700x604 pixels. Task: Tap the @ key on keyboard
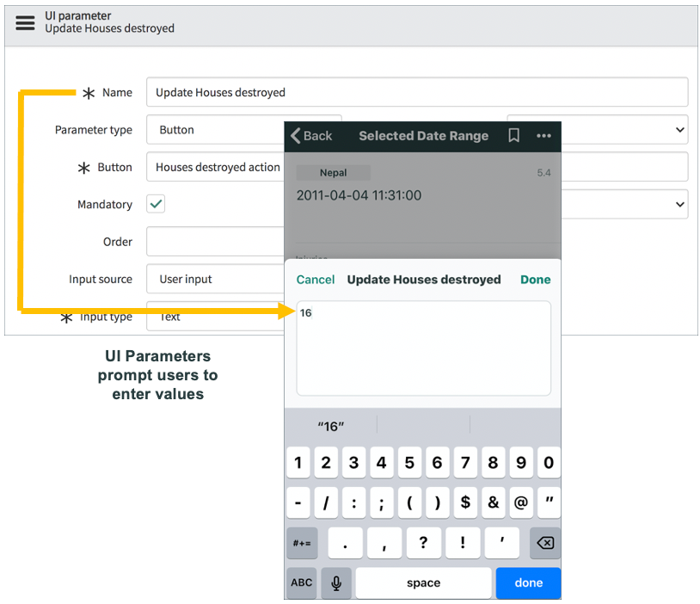(x=521, y=502)
